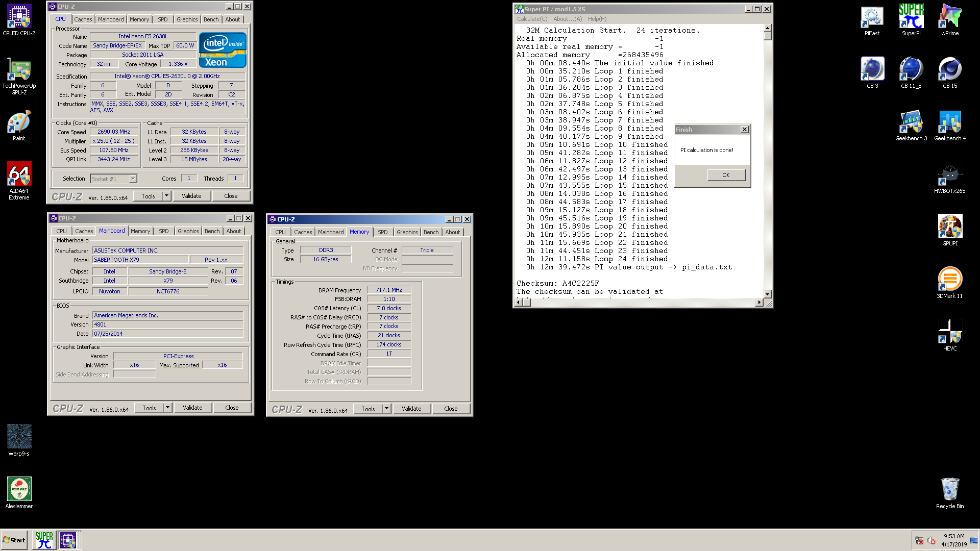Open the CB 15 Cinebench shortcut
The height and width of the screenshot is (551, 980).
tap(950, 73)
